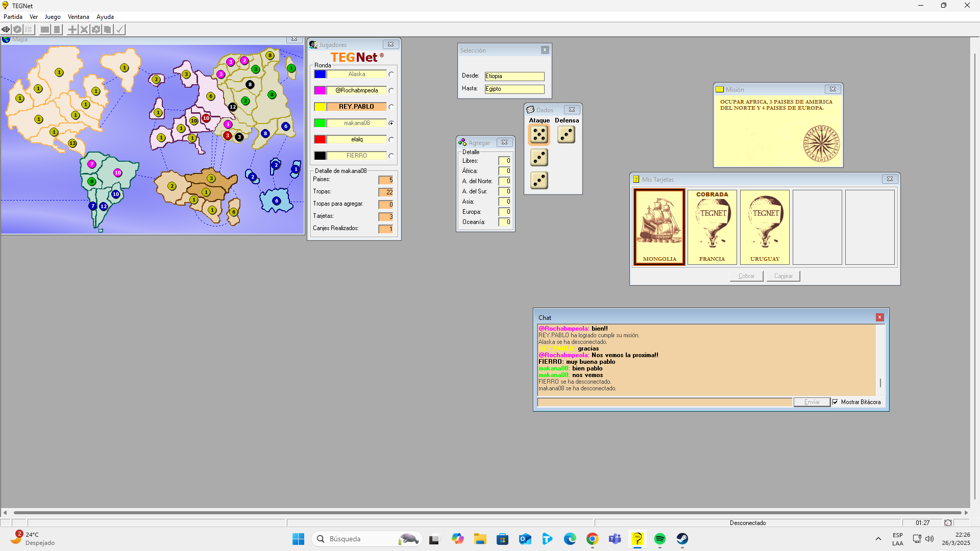Image resolution: width=980 pixels, height=551 pixels.
Task: Click the compass rose on Misión card
Action: [x=821, y=144]
